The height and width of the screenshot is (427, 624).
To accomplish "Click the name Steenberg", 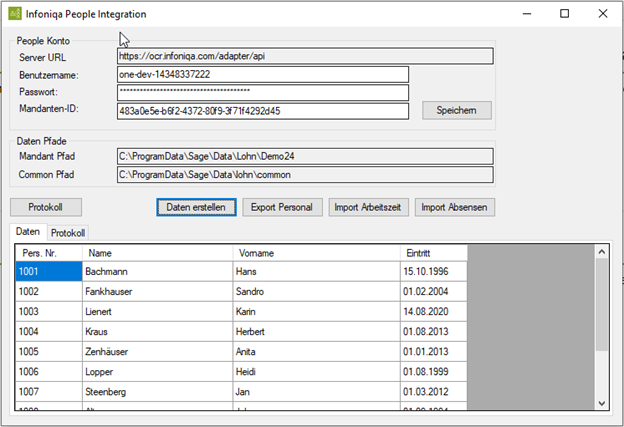I will [105, 392].
